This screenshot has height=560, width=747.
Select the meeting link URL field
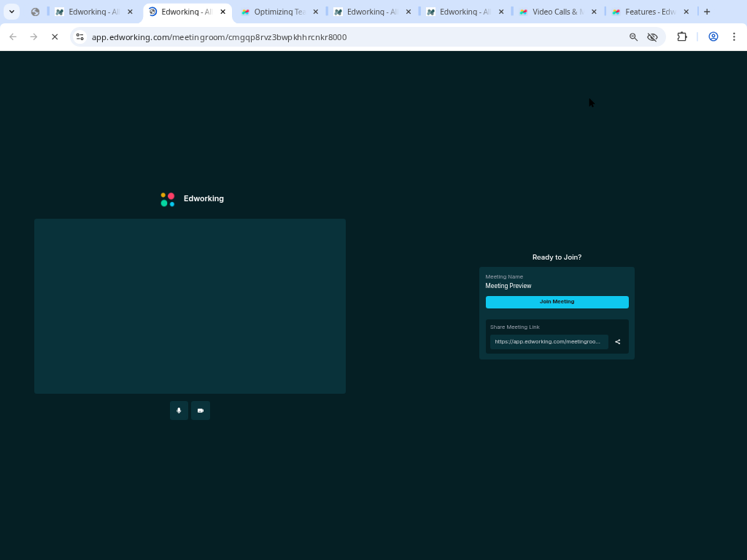(x=548, y=342)
